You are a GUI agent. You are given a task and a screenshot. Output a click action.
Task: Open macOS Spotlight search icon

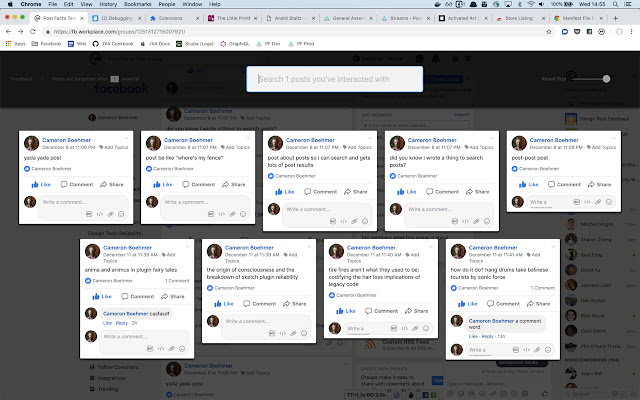click(x=615, y=4)
